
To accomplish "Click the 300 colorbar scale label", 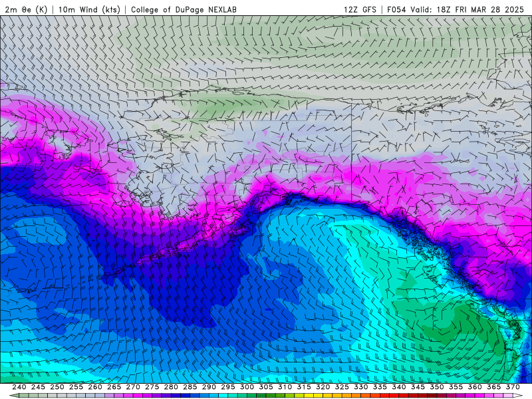I will coord(247,387).
